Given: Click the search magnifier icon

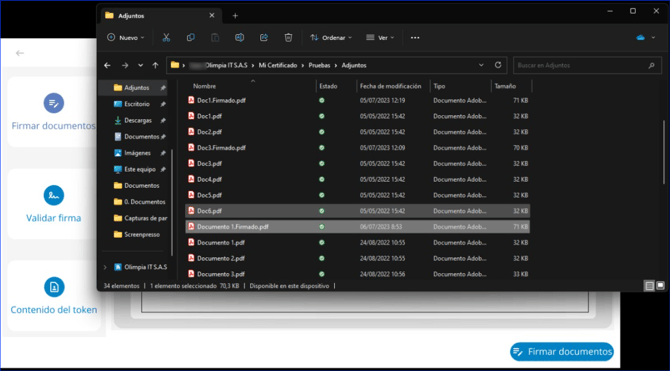Looking at the screenshot, I should point(651,66).
